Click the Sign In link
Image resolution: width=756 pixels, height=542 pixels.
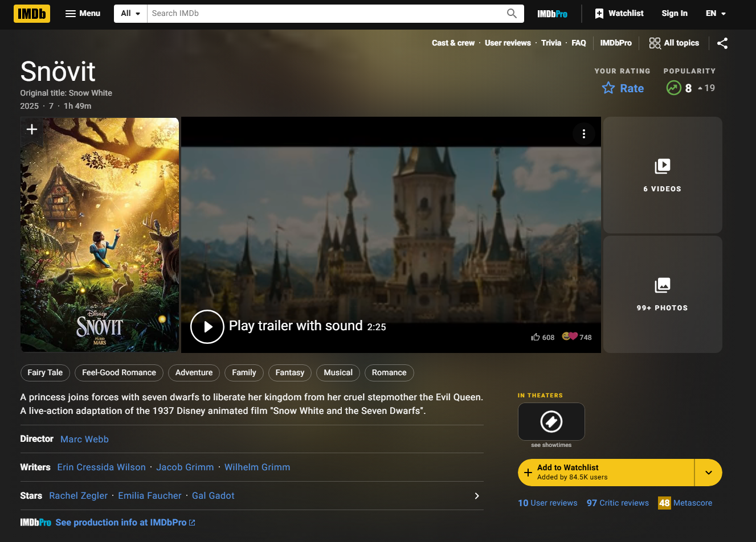(674, 13)
